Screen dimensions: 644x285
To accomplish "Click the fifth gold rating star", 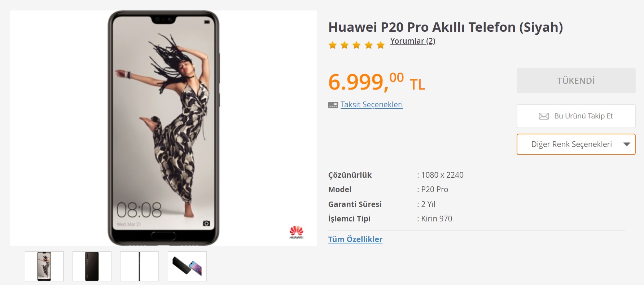I will [381, 45].
